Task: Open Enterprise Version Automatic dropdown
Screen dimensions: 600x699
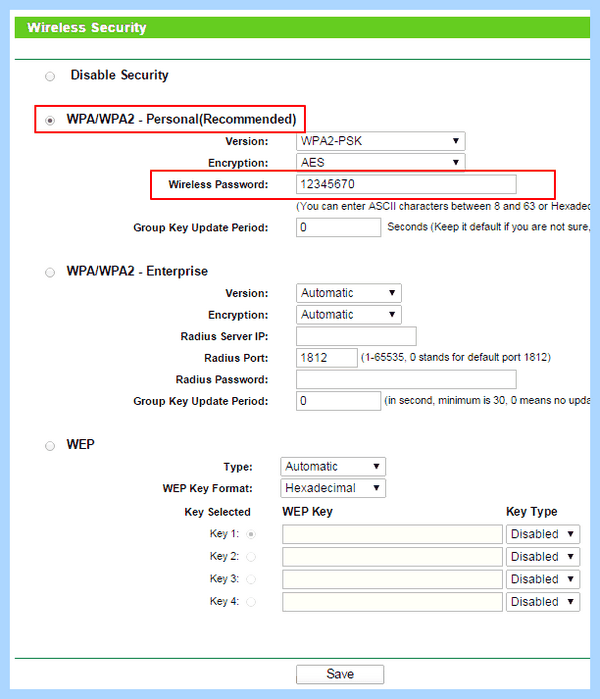Action: point(349,293)
